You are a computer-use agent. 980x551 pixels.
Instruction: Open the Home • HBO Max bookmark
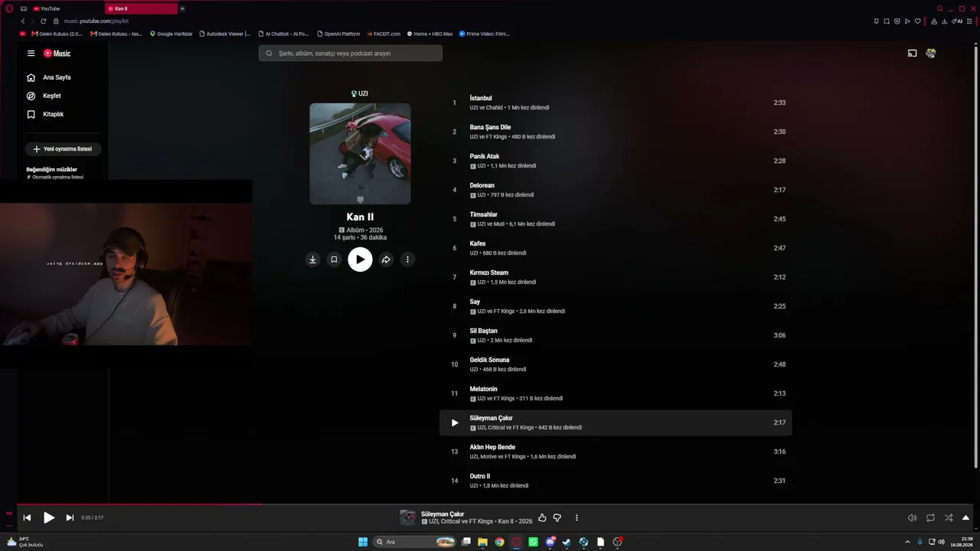pos(430,34)
